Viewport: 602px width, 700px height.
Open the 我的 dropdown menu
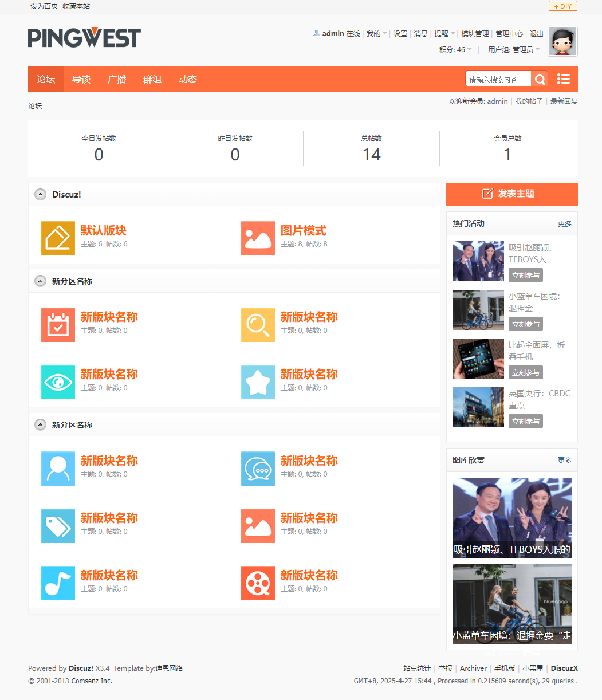376,34
